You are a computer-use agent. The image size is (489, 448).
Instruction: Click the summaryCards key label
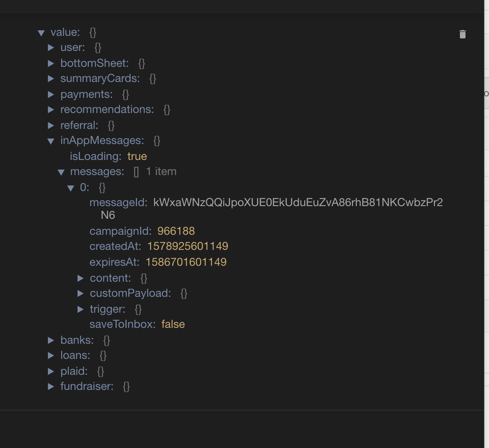[100, 78]
